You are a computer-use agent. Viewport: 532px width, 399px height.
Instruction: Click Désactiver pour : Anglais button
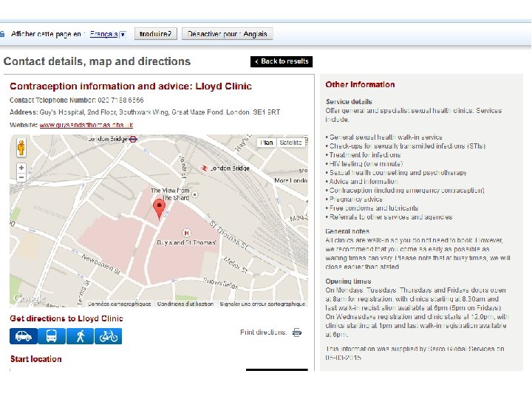coord(228,34)
